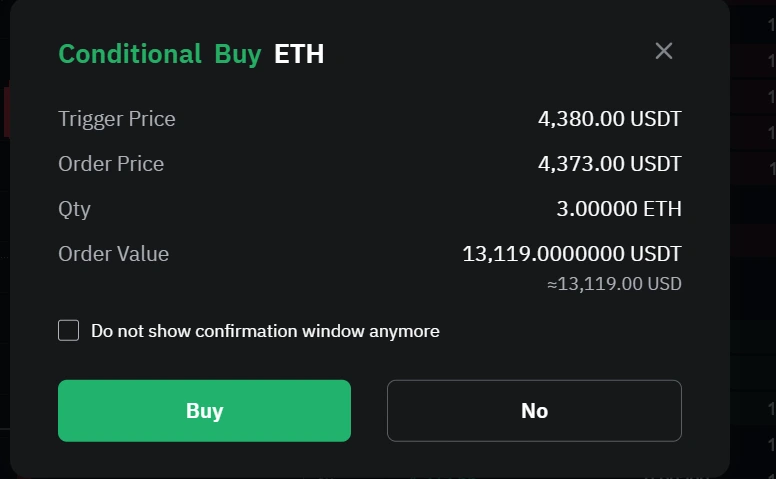Click the white 'ETH' symbol in the title
The height and width of the screenshot is (479, 776).
[x=299, y=54]
